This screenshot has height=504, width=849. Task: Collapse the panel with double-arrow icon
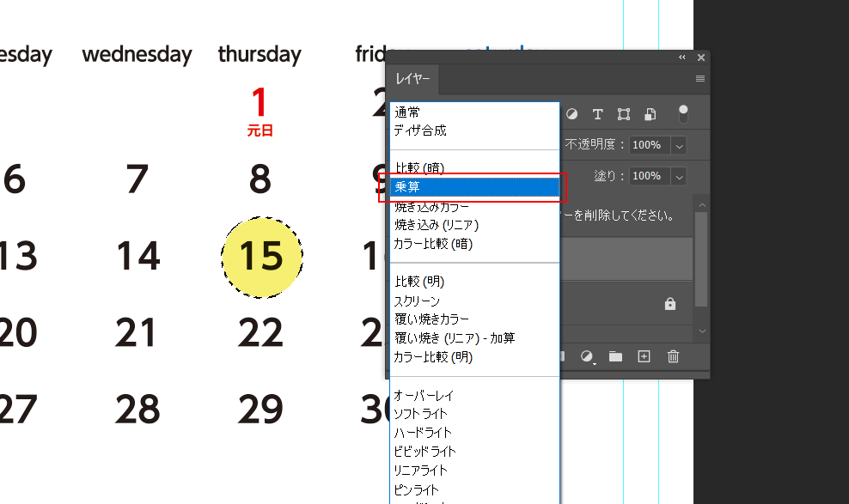pyautogui.click(x=682, y=58)
